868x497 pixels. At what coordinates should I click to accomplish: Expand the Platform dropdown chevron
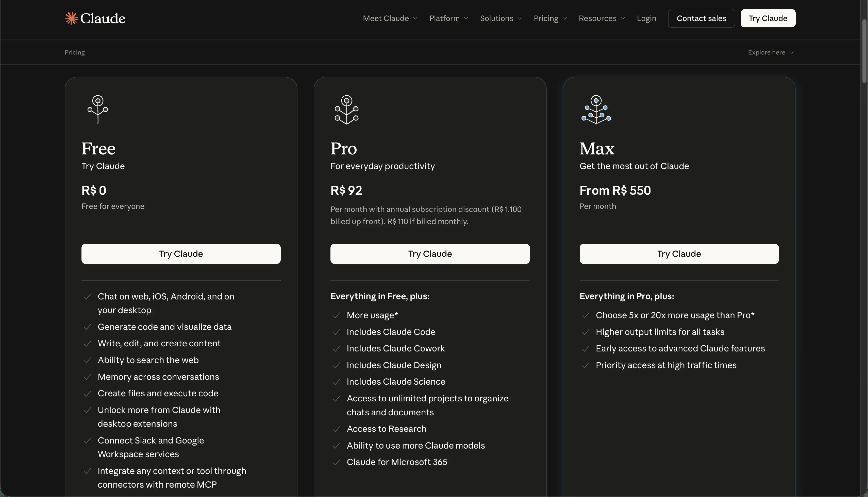[466, 19]
